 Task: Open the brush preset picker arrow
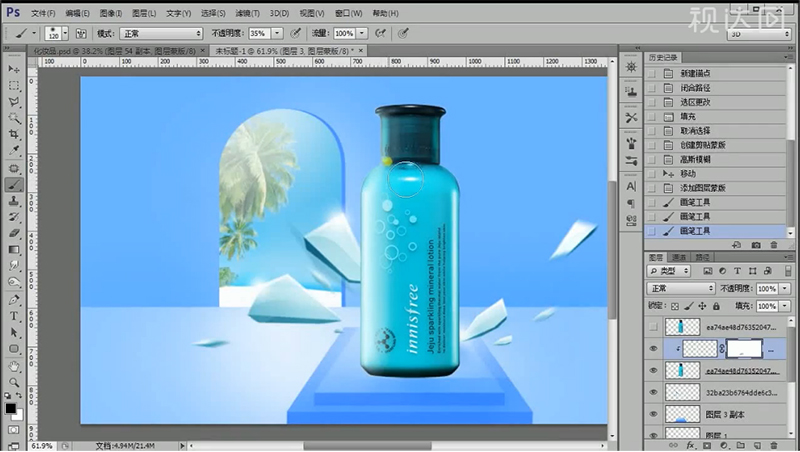(65, 34)
